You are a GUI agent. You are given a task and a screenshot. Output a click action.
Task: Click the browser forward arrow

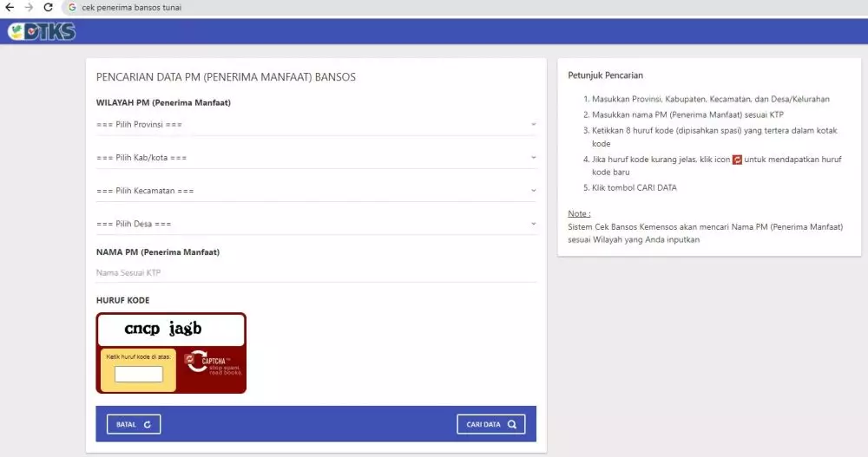pos(29,8)
